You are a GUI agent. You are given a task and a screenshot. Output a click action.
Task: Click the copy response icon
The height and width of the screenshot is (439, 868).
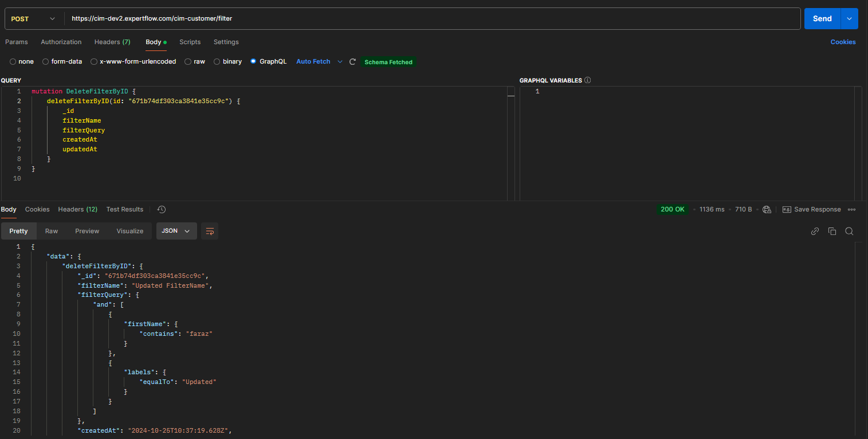tap(832, 231)
